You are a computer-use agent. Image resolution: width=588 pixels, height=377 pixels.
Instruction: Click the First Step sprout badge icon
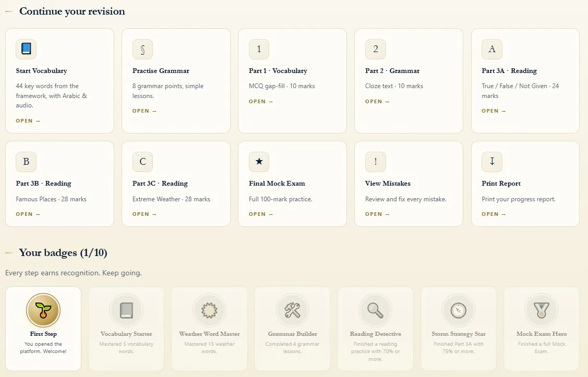coord(43,310)
